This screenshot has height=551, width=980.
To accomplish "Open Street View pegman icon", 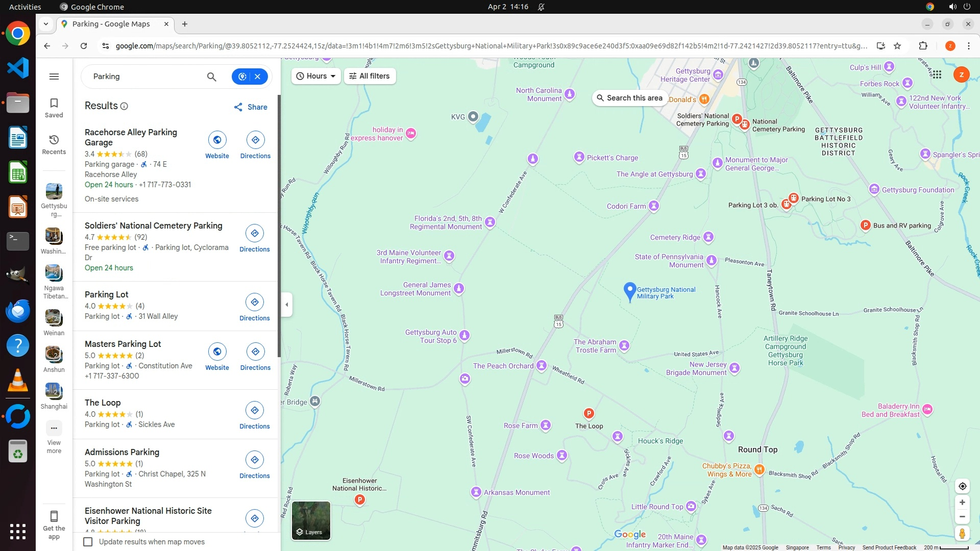I will pyautogui.click(x=962, y=534).
